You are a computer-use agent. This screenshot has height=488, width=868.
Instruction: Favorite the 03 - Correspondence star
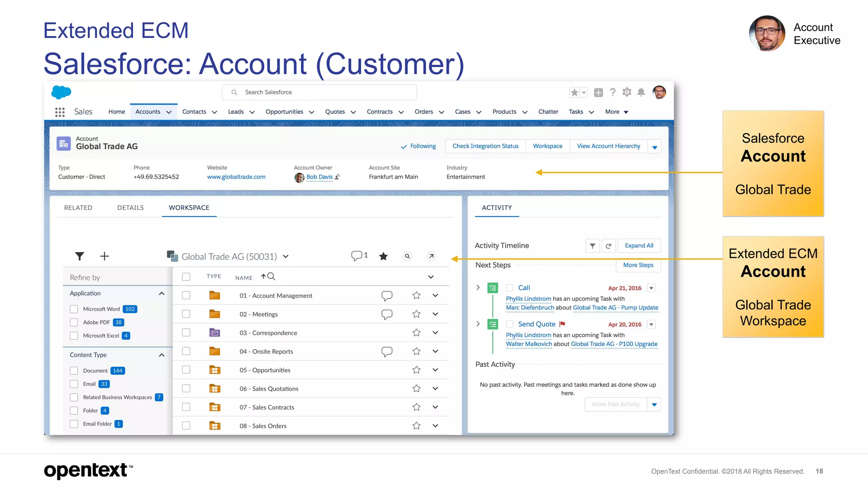[417, 333]
